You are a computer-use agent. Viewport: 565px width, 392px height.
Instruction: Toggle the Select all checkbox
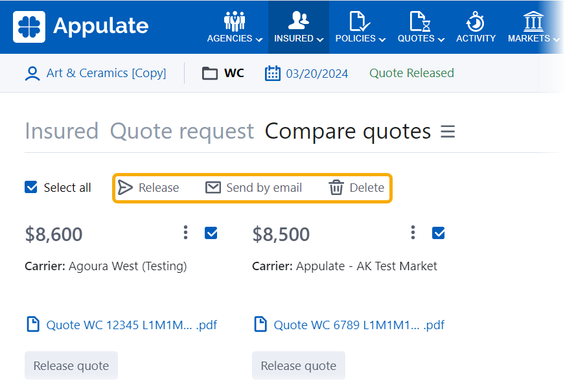pyautogui.click(x=31, y=187)
